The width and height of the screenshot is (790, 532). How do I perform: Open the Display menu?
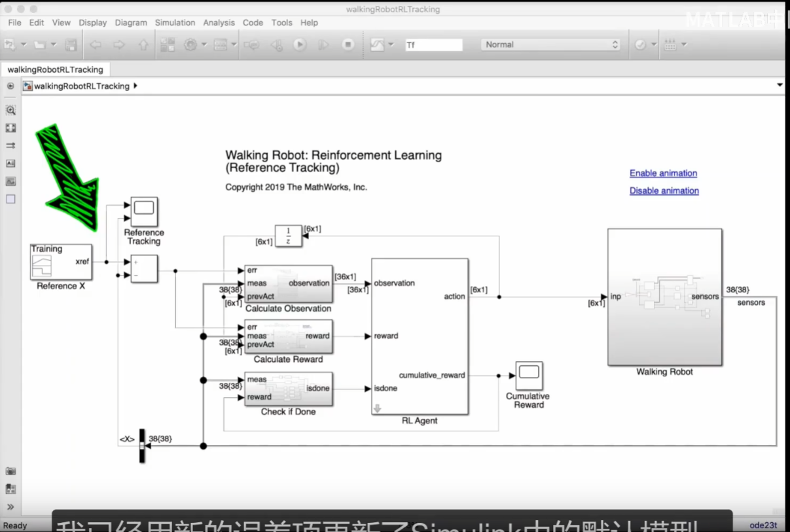pos(93,22)
